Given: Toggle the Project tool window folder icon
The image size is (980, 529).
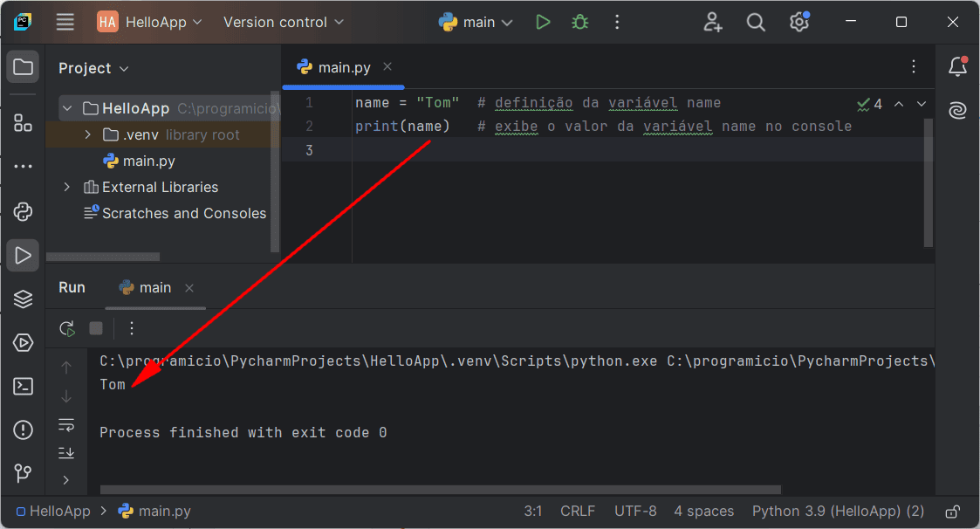Looking at the screenshot, I should [23, 67].
